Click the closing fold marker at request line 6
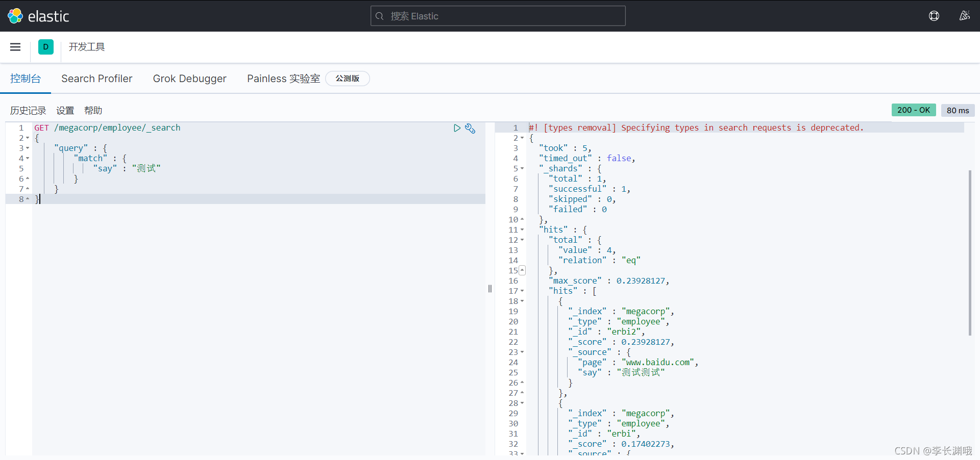The width and height of the screenshot is (980, 460). (28, 179)
